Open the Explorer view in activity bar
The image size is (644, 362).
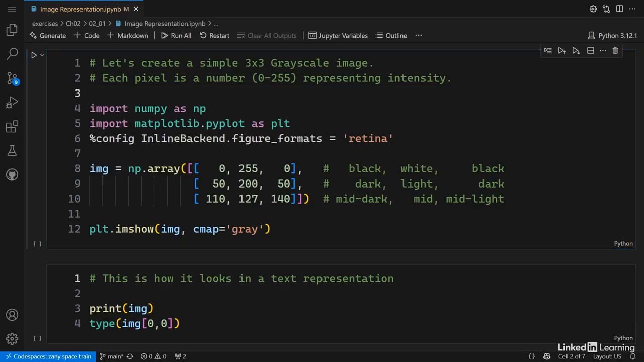(12, 30)
